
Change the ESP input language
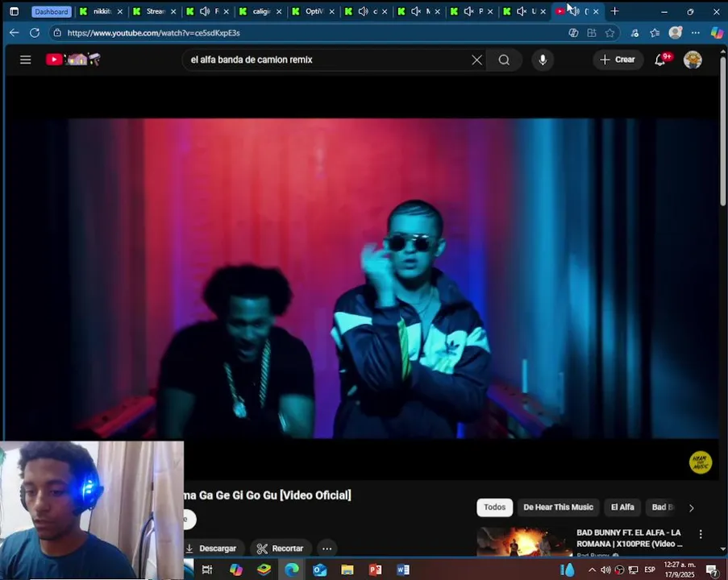[x=650, y=570]
